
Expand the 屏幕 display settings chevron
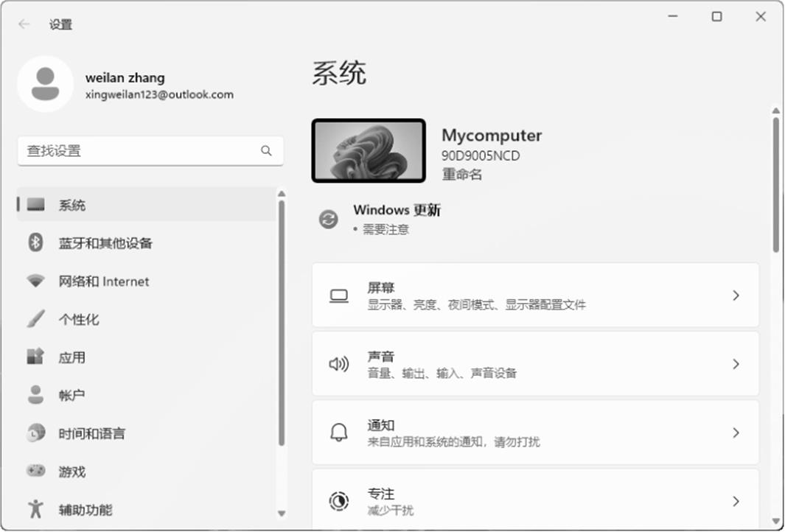tap(735, 295)
